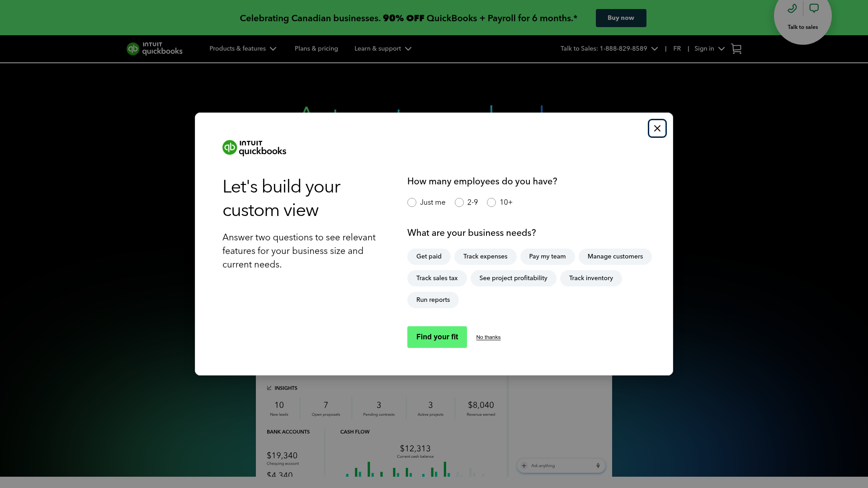Image resolution: width=868 pixels, height=488 pixels.
Task: Click the cash flow bar chart
Action: (415, 469)
